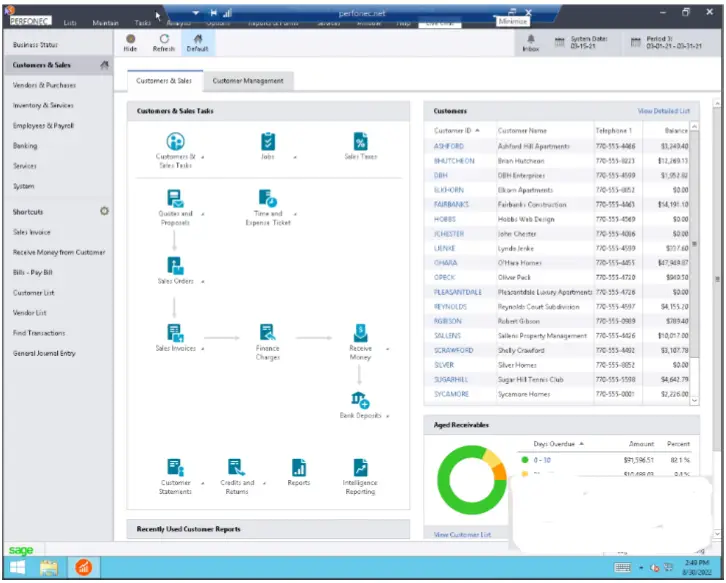Screen dimensions: 726x583
Task: Open Quotes and Proposals icon
Action: [175, 198]
